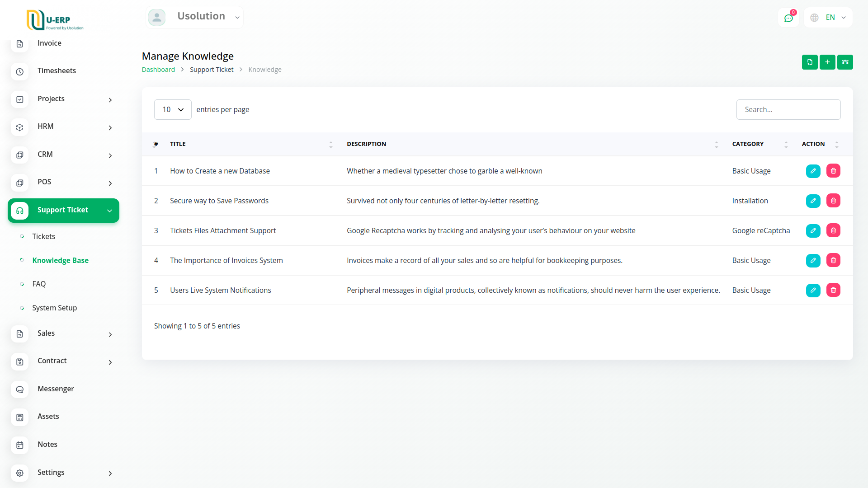Delete 'Users Live System Notifications' entry
The height and width of the screenshot is (488, 868).
[833, 290]
